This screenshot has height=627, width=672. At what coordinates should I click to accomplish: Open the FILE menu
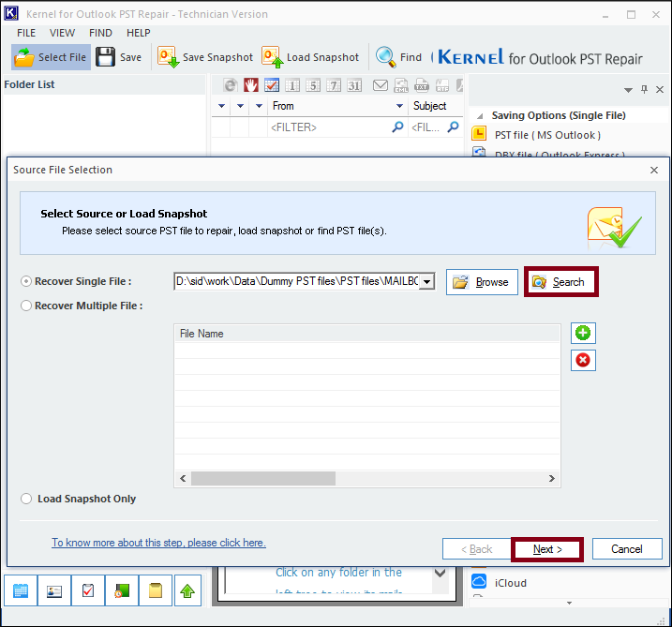click(x=26, y=33)
